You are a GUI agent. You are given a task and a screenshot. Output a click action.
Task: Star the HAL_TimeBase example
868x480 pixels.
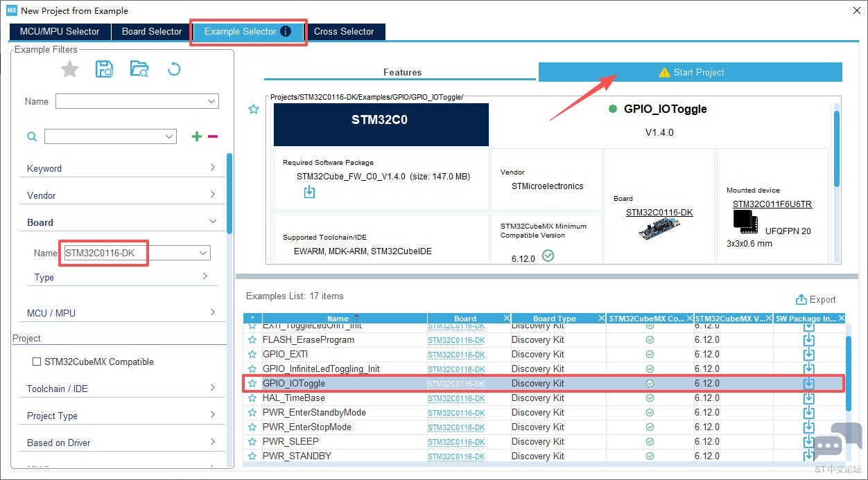[252, 398]
